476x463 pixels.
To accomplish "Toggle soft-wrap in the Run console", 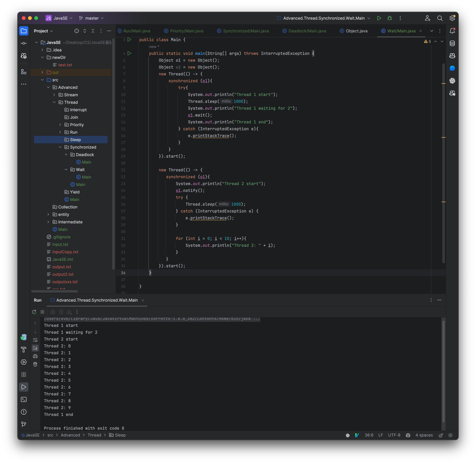I will 35,340.
